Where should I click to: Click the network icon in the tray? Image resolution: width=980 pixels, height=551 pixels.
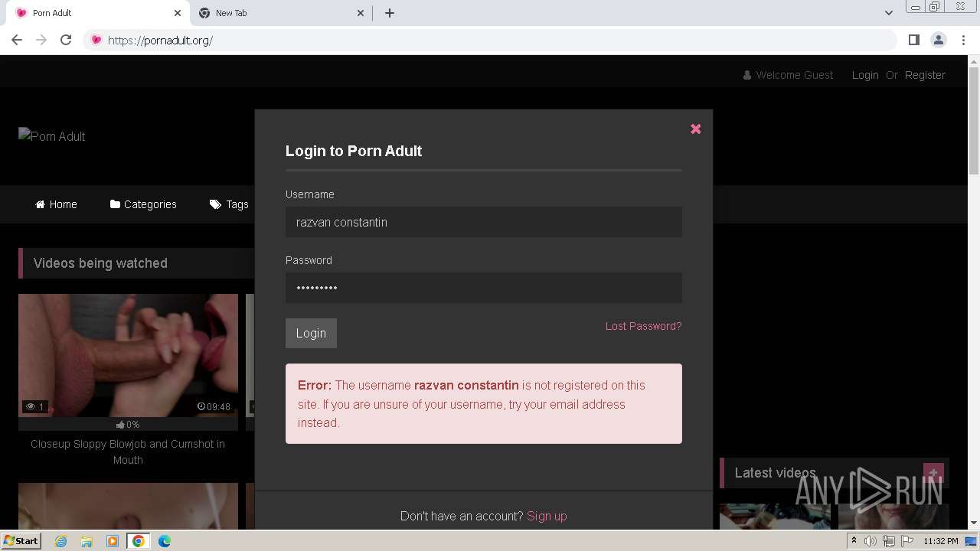pos(888,541)
